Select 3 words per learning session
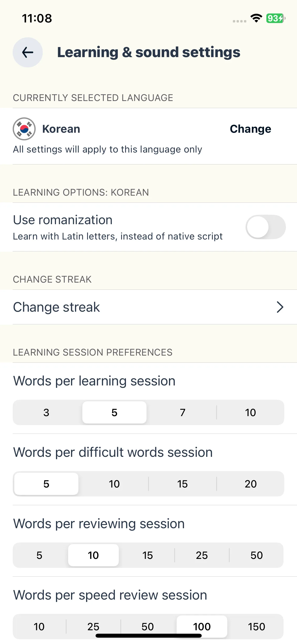This screenshot has width=297, height=644. pyautogui.click(x=46, y=412)
